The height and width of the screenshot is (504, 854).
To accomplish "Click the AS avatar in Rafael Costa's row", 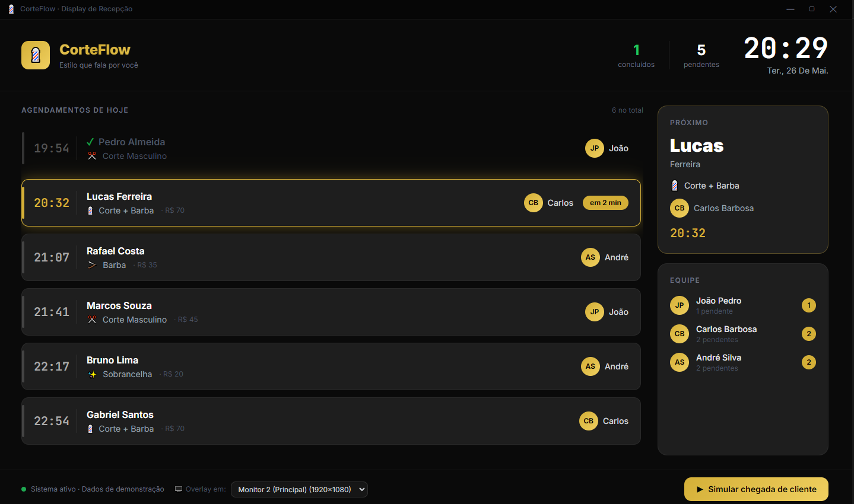I will [x=591, y=257].
